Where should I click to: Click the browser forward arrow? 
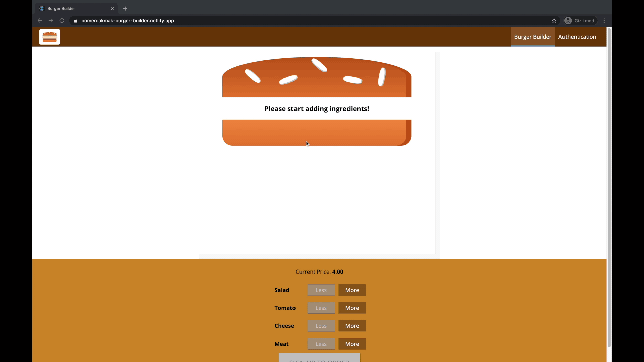coord(51,21)
